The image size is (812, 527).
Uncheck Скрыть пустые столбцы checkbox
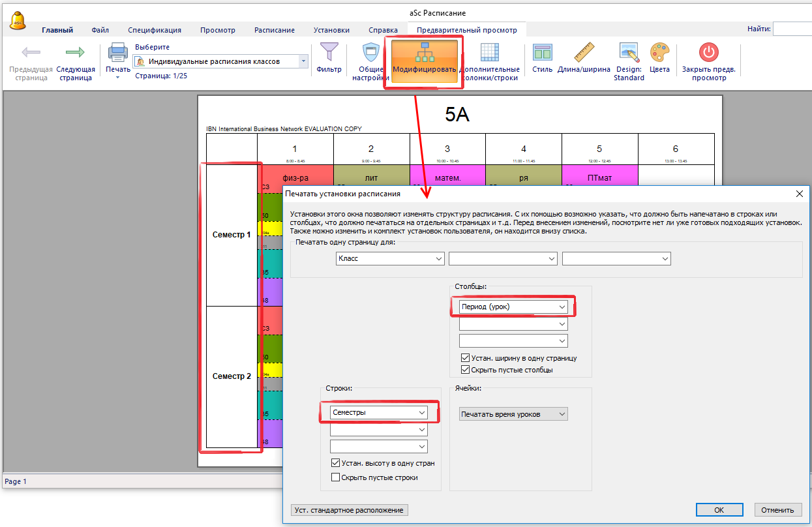pyautogui.click(x=465, y=370)
